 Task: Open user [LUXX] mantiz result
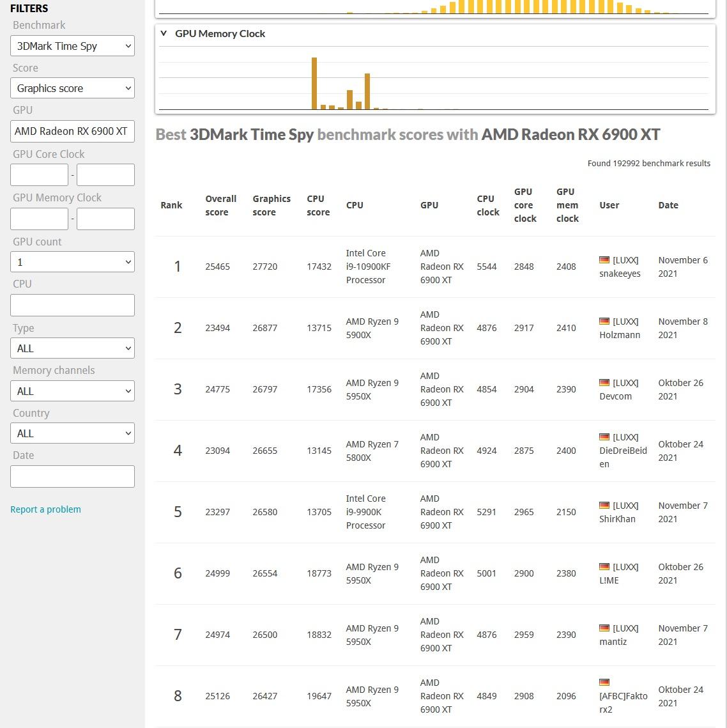tap(619, 635)
